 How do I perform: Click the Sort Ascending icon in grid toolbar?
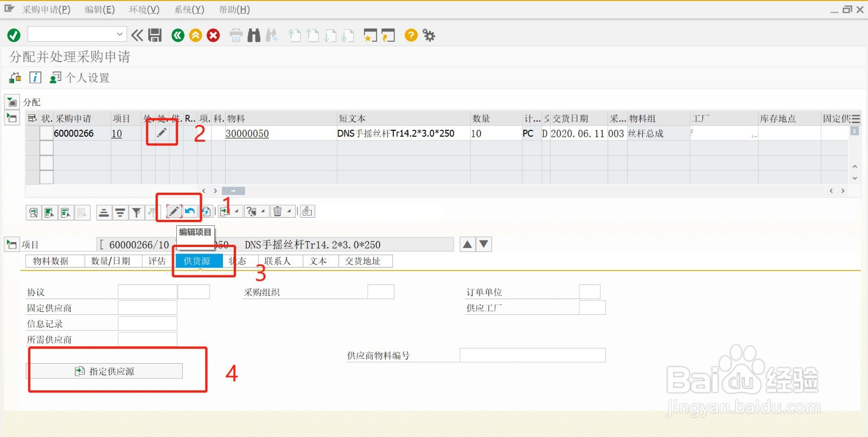click(x=104, y=212)
